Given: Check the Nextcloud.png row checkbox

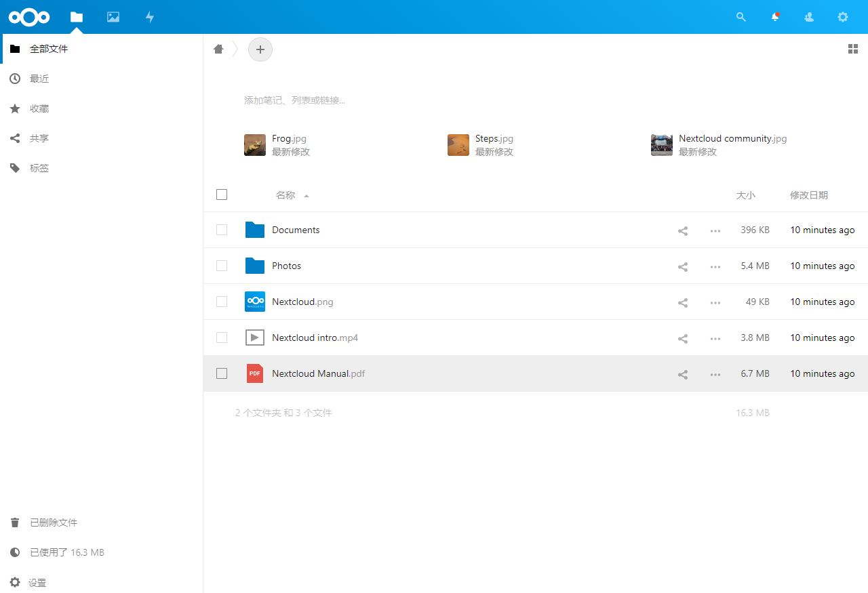Looking at the screenshot, I should click(x=222, y=302).
